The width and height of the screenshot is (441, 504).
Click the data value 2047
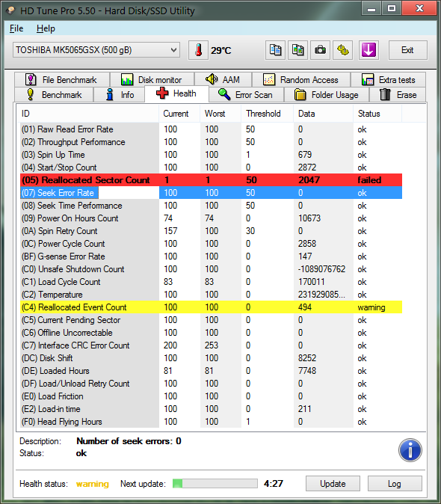click(309, 180)
